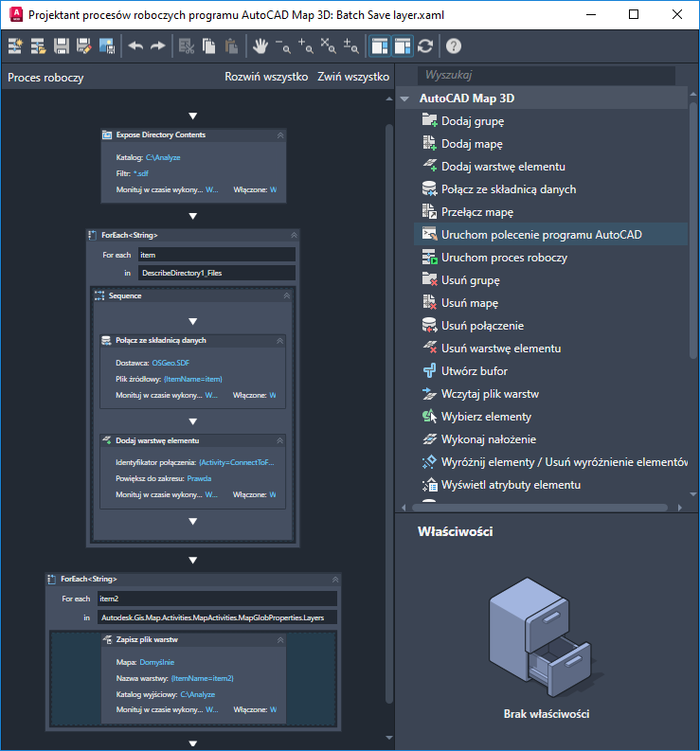Redo the last undone action
Screen dimensions: 700x751
point(157,46)
